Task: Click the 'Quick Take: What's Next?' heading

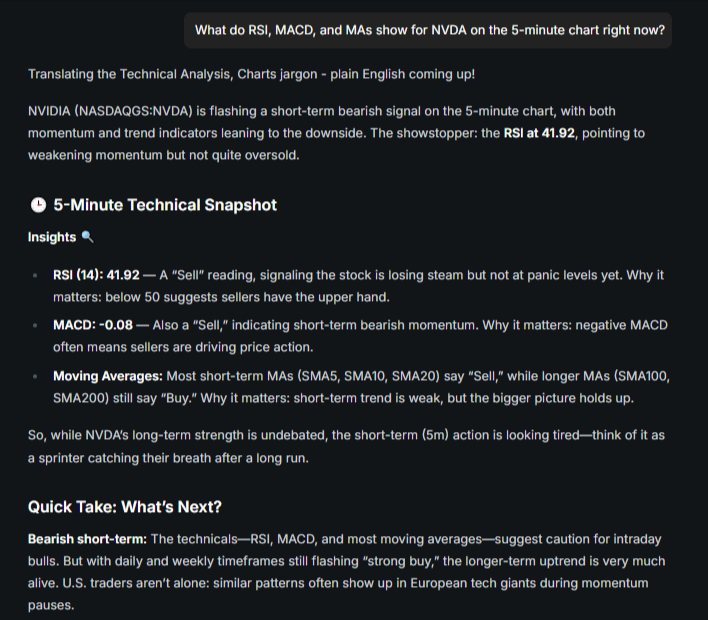Action: (125, 507)
